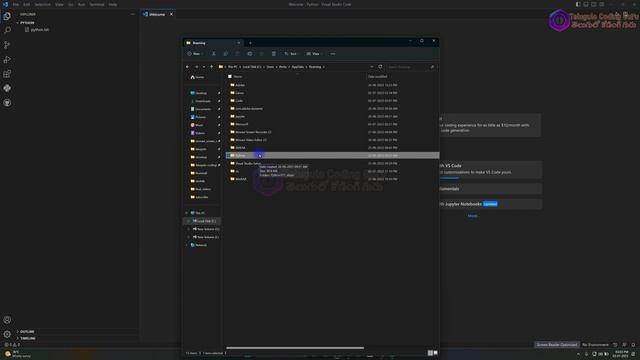Viewport: 640px width, 360px height.
Task: Open Desktop in File Explorer quick access
Action: pyautogui.click(x=199, y=93)
